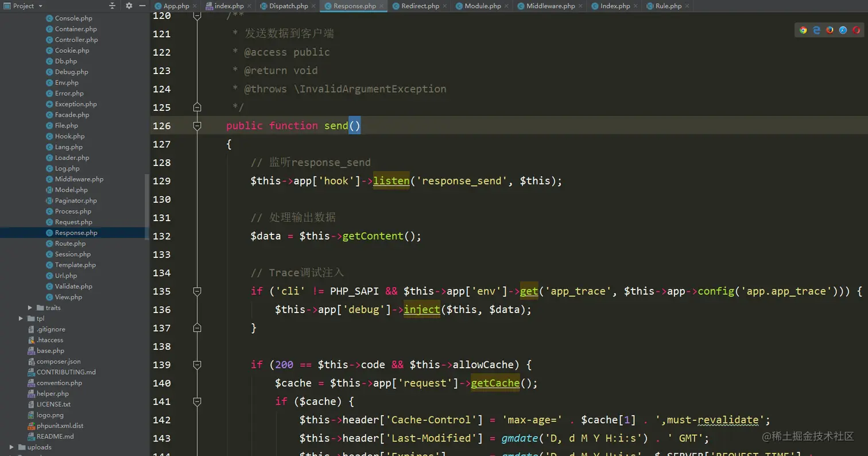Expand the uploads folder
The image size is (868, 456).
tap(12, 447)
